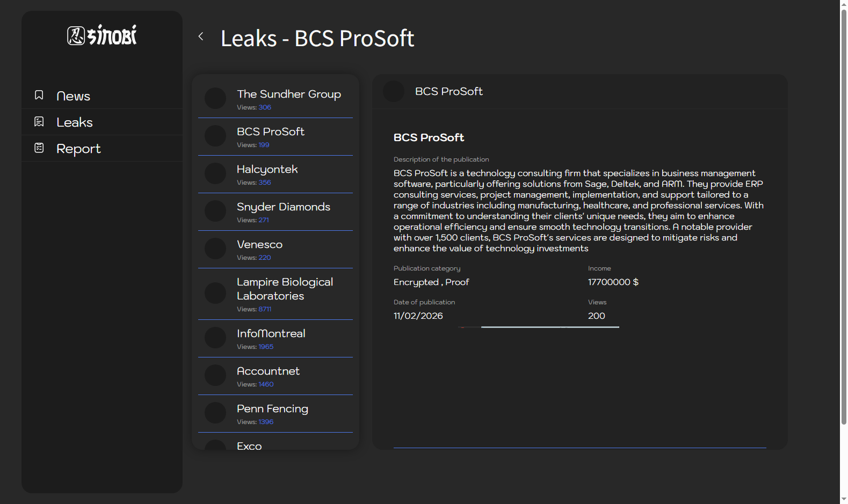Open the News section

(74, 96)
